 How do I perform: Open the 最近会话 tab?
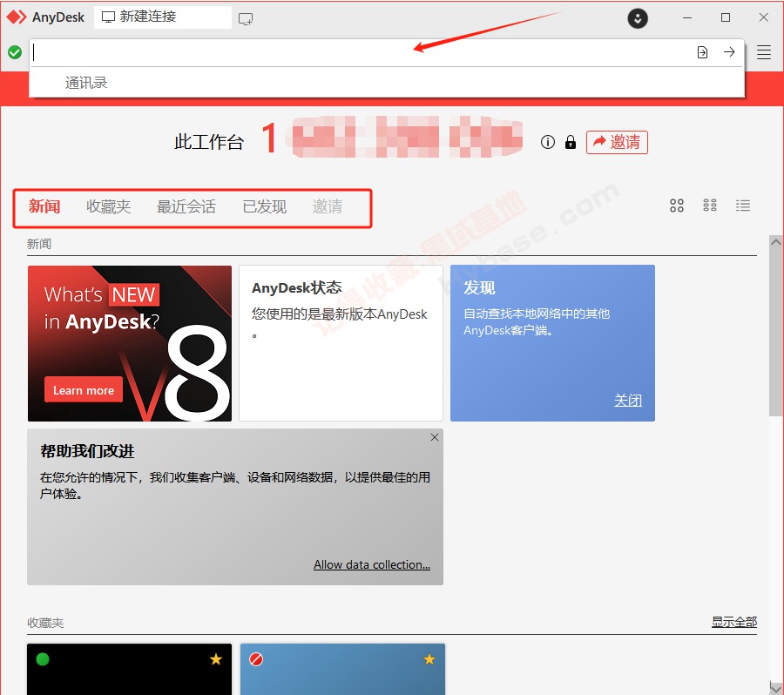(x=186, y=206)
